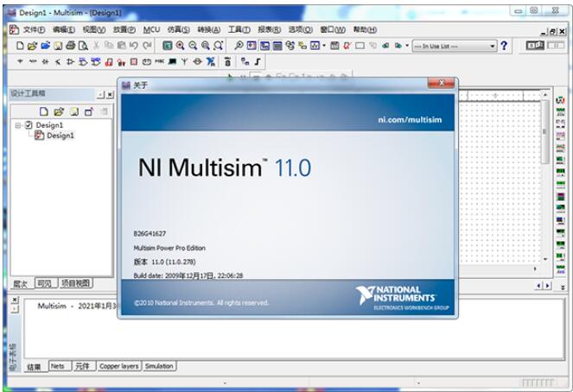The width and height of the screenshot is (573, 392).
Task: Open the MCU menu
Action: point(151,30)
